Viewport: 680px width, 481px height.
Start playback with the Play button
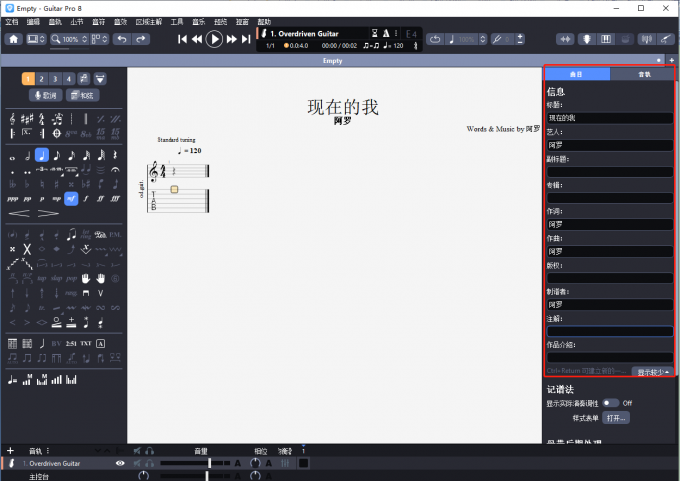coord(214,39)
